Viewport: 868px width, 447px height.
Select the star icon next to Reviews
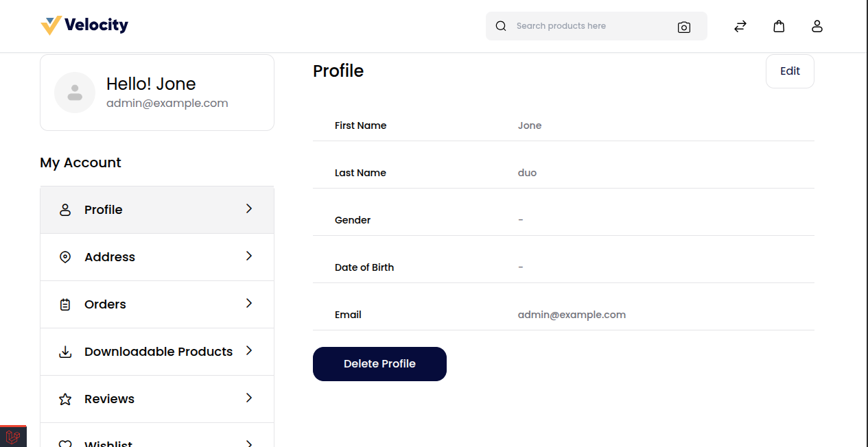pyautogui.click(x=64, y=398)
